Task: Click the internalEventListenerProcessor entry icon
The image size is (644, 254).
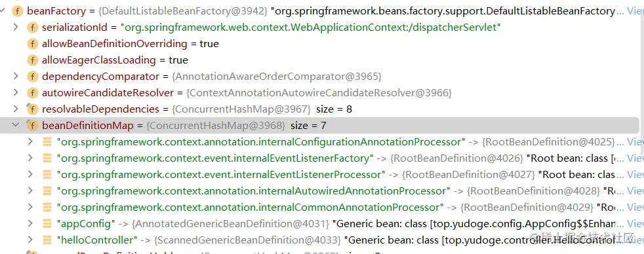Action: [x=47, y=175]
